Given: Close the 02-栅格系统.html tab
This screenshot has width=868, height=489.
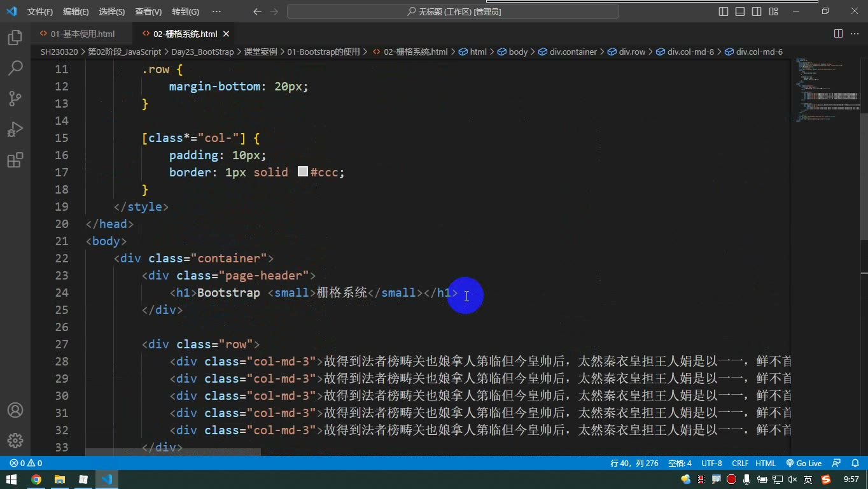Looking at the screenshot, I should pyautogui.click(x=226, y=34).
